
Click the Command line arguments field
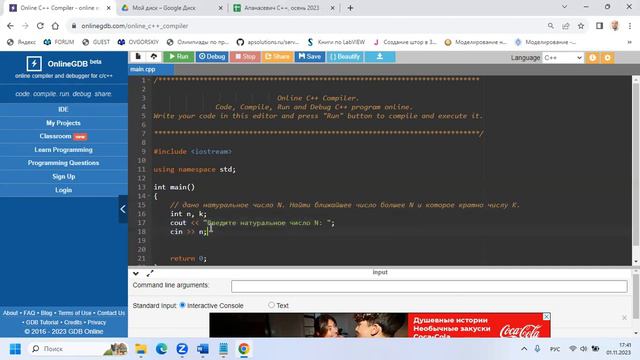pyautogui.click(x=429, y=286)
